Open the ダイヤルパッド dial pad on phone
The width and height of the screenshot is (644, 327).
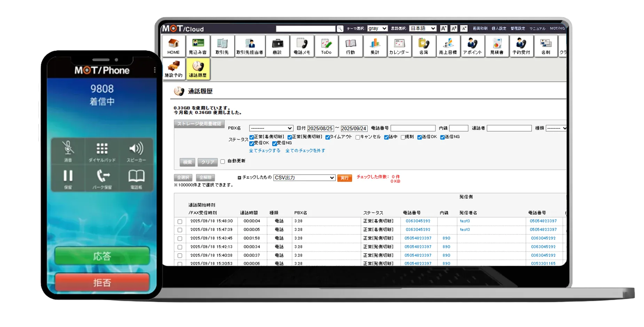coord(102,151)
